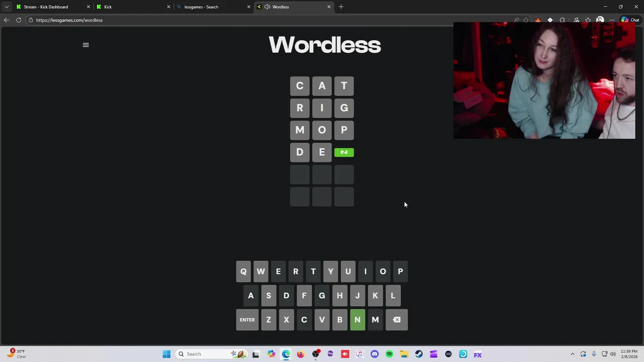This screenshot has height=362, width=644.
Task: Open a new browser tab
Action: (x=341, y=7)
